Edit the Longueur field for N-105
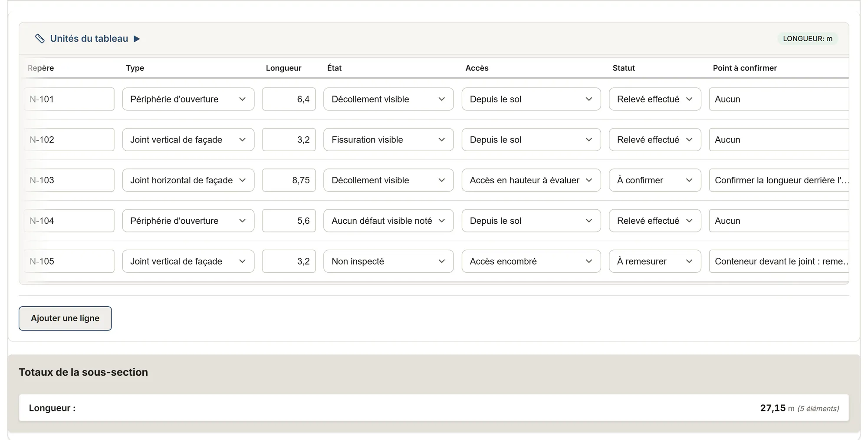The width and height of the screenshot is (868, 440). pyautogui.click(x=289, y=261)
